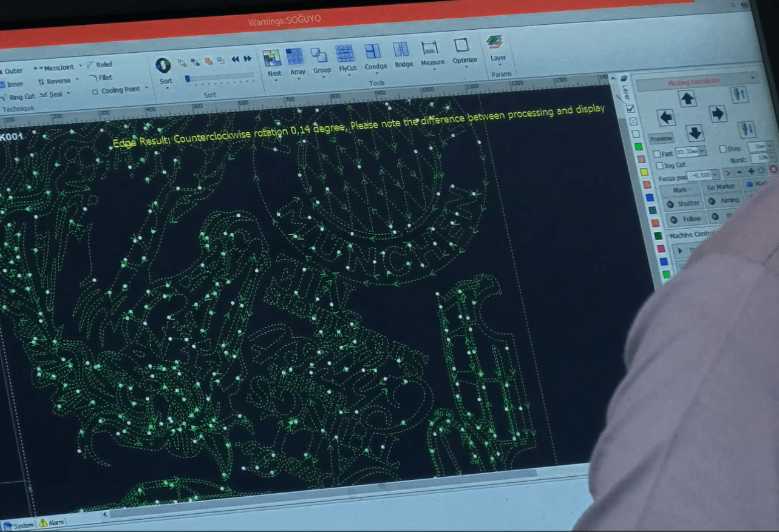Image resolution: width=779 pixels, height=532 pixels.
Task: Click the Preview button
Action: click(661, 139)
